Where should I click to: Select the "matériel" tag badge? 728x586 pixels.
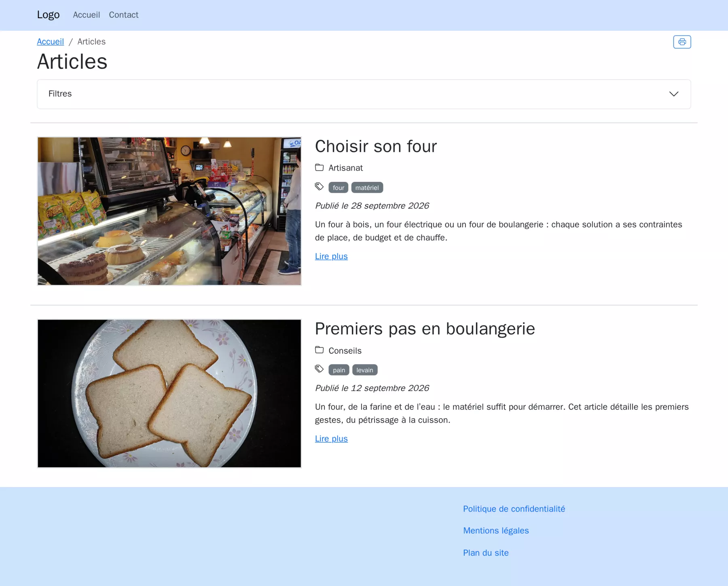pyautogui.click(x=367, y=188)
